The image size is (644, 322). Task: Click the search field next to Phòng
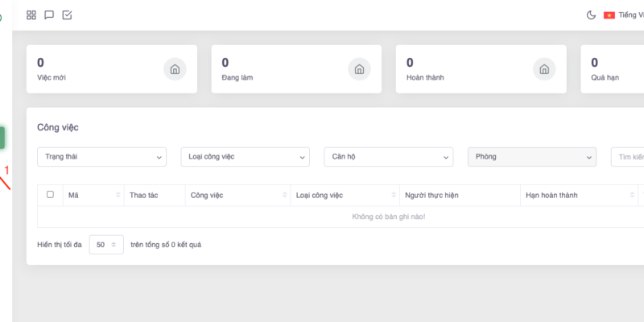pos(628,157)
